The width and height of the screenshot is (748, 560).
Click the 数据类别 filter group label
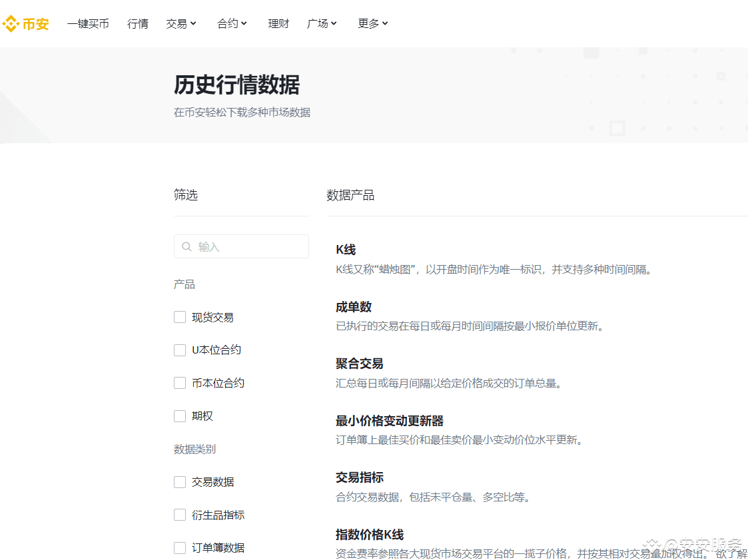(194, 449)
